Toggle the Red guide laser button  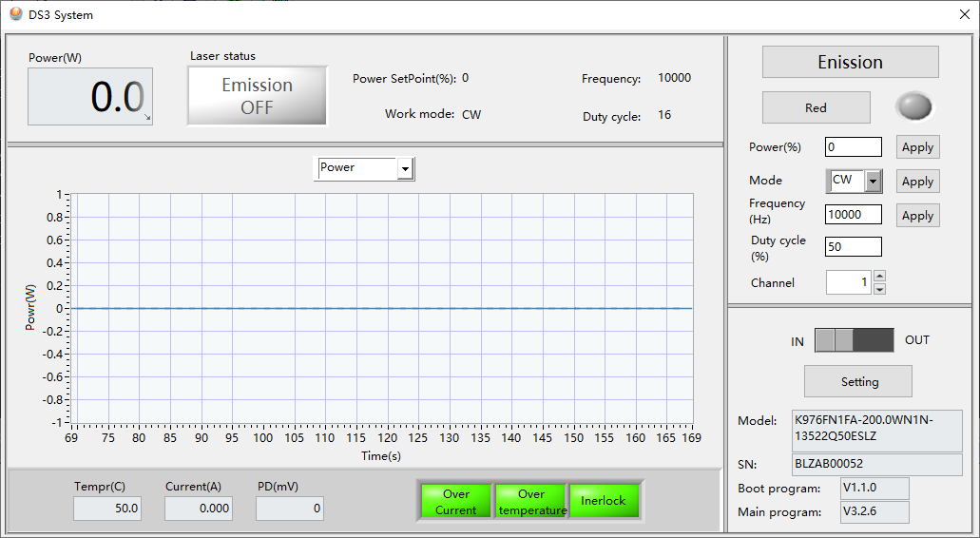pos(816,107)
